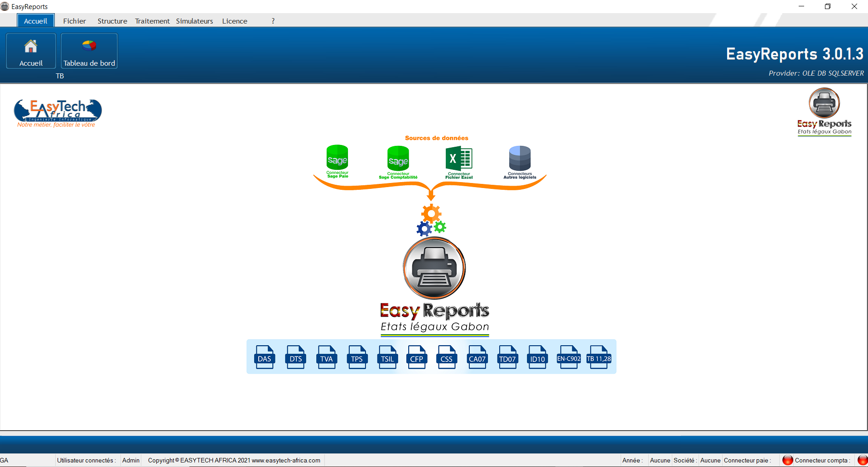Click the Etats légaux Gabon center caption
The image size is (868, 467).
pyautogui.click(x=435, y=327)
